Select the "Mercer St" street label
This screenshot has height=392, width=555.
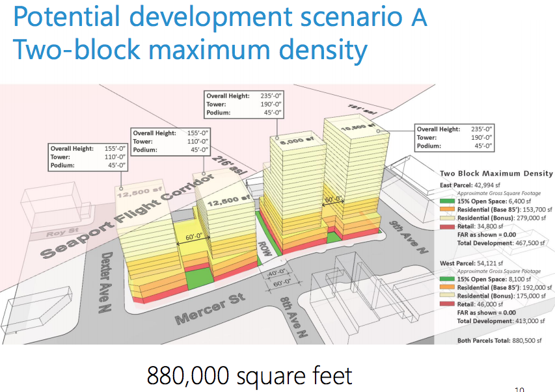point(210,309)
